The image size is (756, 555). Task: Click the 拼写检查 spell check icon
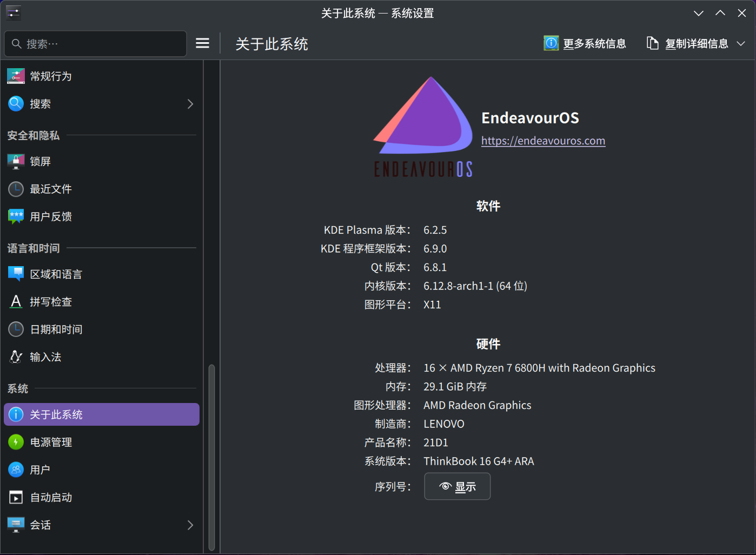[16, 302]
